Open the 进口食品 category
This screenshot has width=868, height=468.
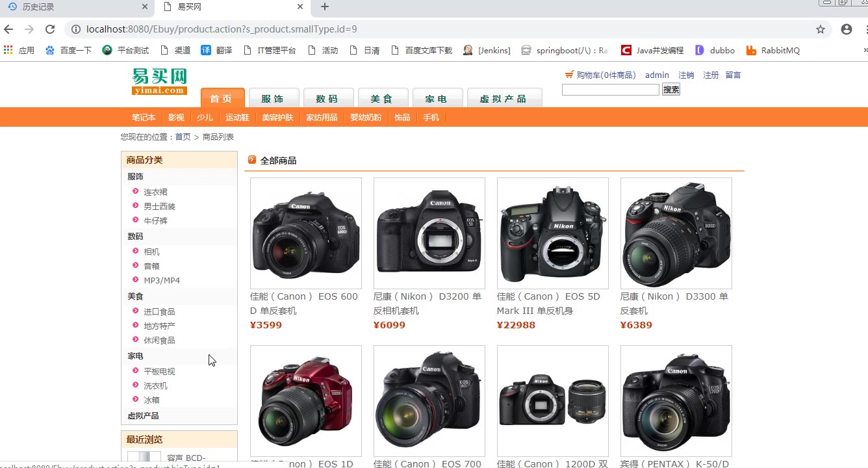click(x=159, y=312)
